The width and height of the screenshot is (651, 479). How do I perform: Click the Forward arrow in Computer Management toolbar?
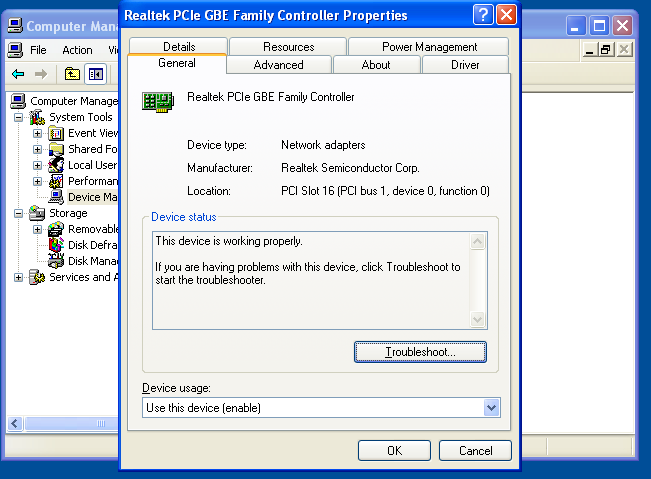click(41, 74)
